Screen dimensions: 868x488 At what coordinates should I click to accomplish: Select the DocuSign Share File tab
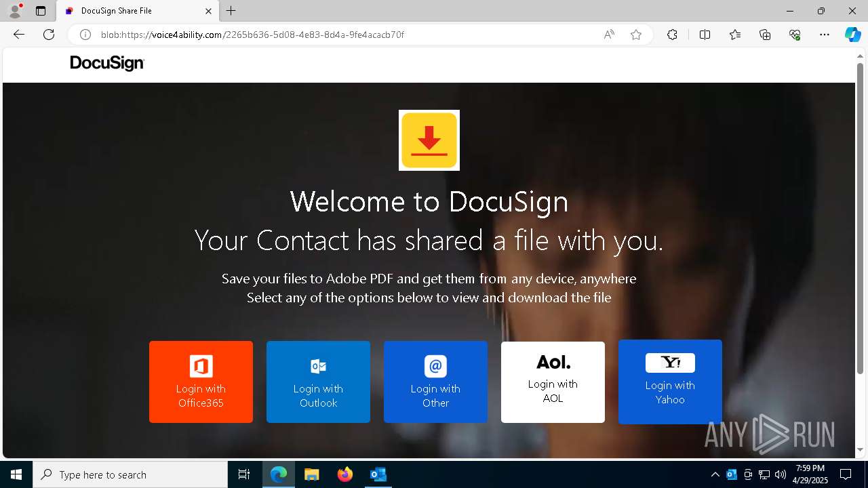tap(137, 11)
